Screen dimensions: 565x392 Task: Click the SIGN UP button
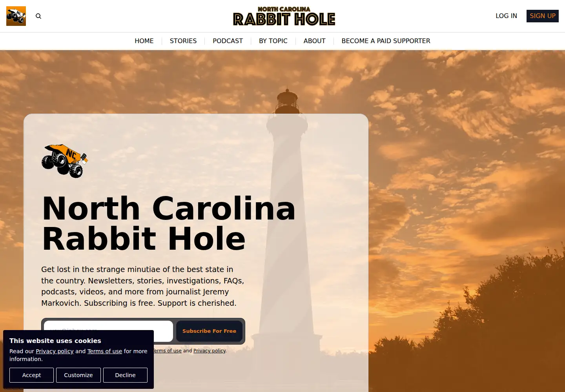pos(543,16)
